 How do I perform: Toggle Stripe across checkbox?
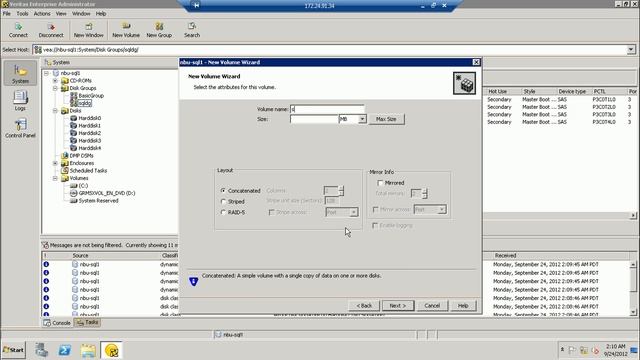coord(271,212)
